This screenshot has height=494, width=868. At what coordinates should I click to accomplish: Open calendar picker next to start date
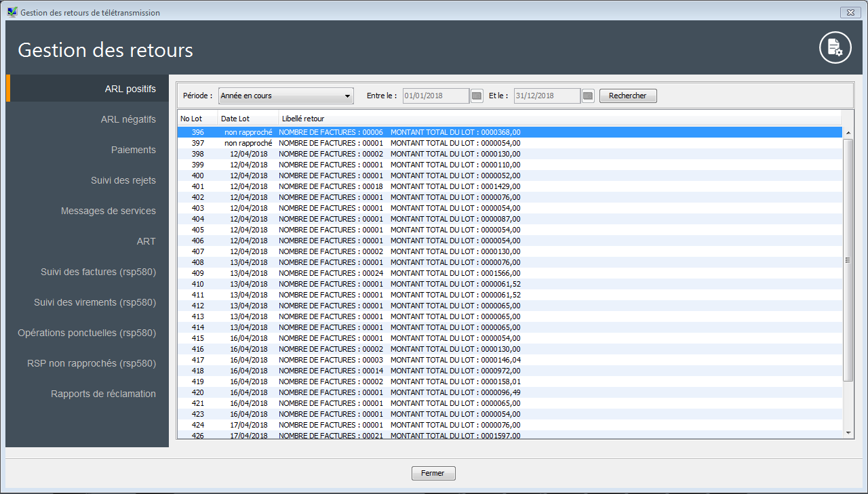(x=477, y=96)
